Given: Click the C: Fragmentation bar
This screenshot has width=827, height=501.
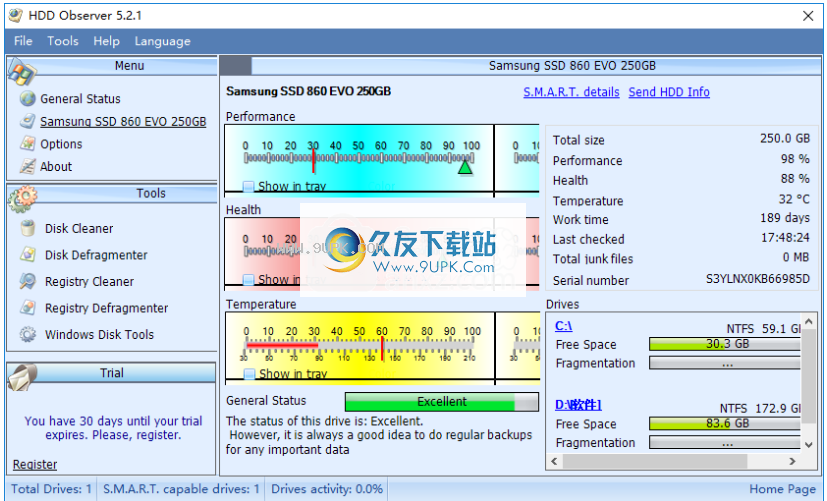Looking at the screenshot, I should coord(725,363).
